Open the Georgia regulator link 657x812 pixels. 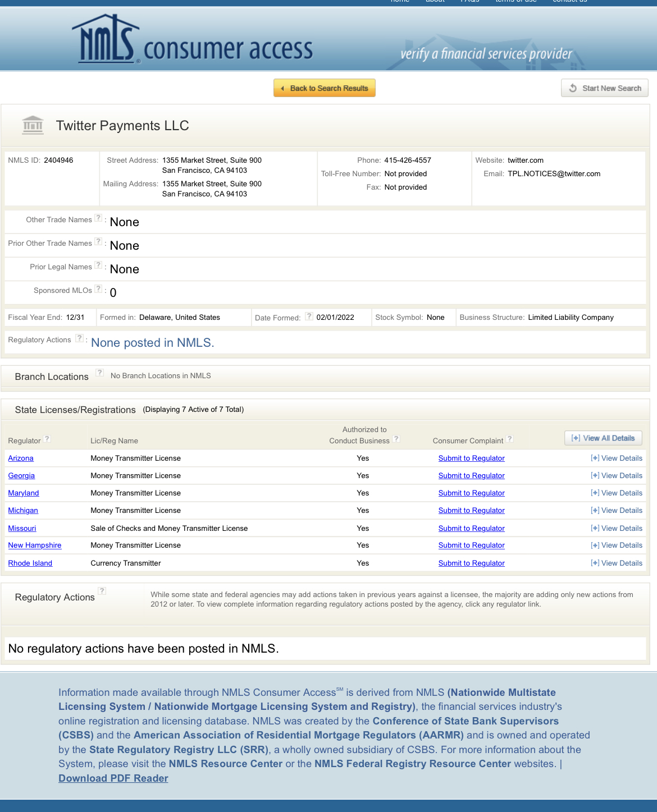click(21, 476)
